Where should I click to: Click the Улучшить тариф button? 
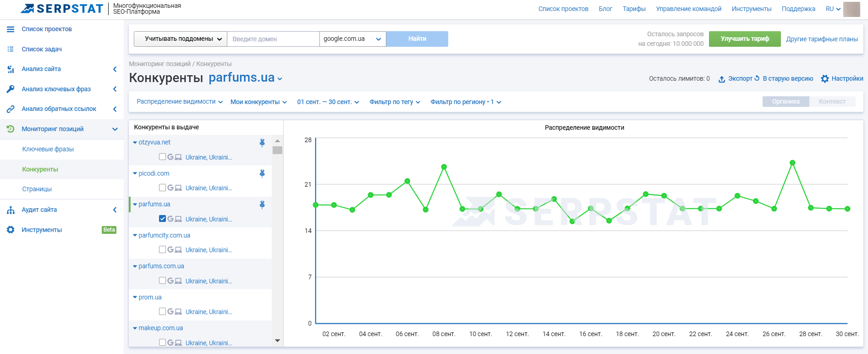(x=745, y=39)
